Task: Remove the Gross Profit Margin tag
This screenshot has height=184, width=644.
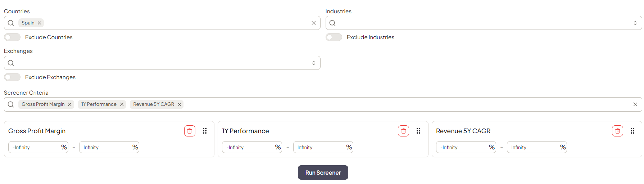Action: (x=70, y=104)
